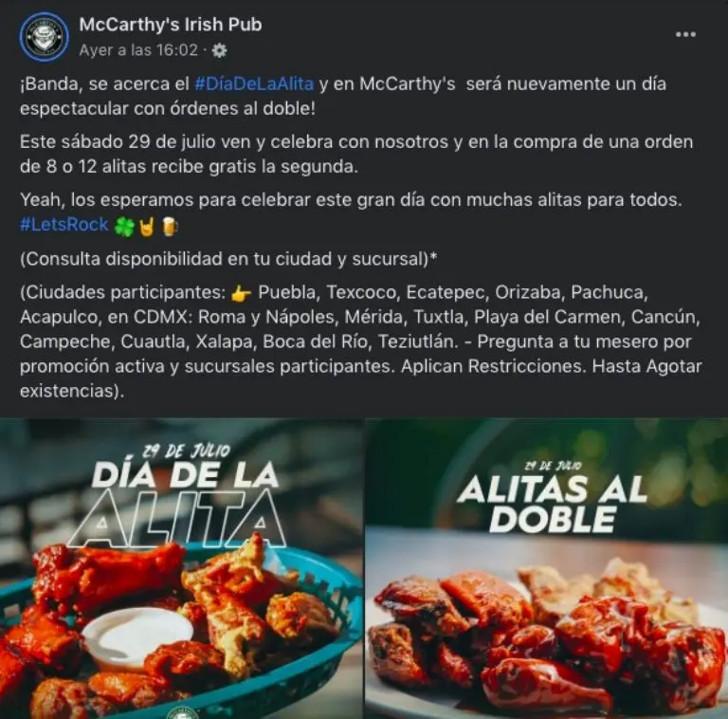
Task: Open the 'Día de la Alita' photo
Action: point(182,568)
